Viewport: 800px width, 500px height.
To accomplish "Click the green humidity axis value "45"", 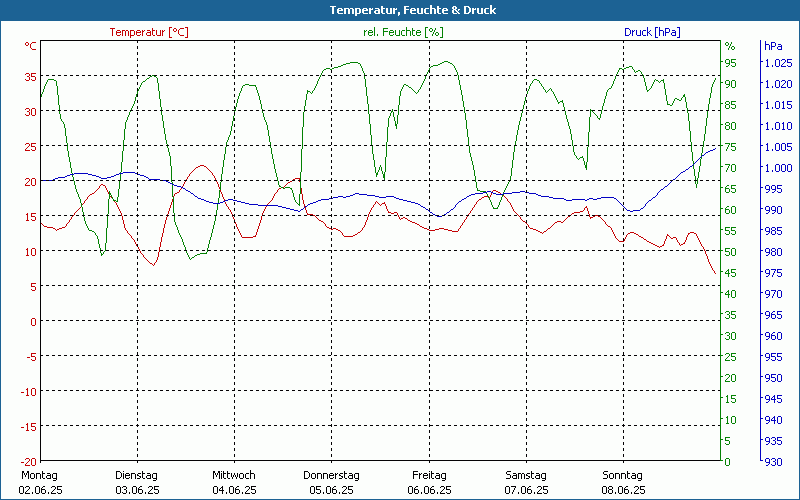I will pyautogui.click(x=731, y=273).
